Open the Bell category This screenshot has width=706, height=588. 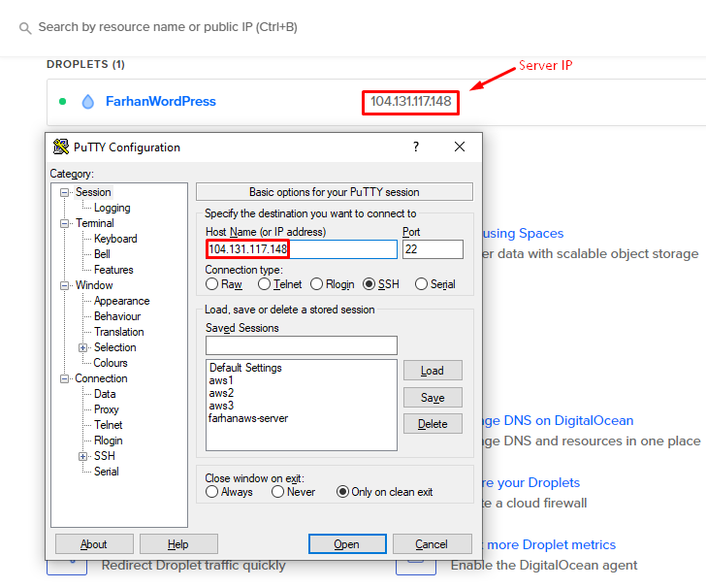pyautogui.click(x=102, y=254)
